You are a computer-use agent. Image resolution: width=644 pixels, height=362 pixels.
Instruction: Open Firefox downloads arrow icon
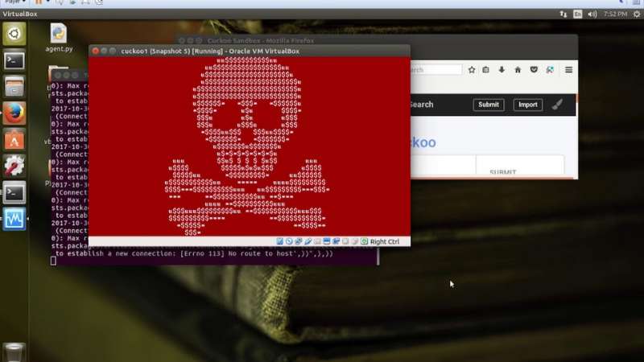pos(502,70)
